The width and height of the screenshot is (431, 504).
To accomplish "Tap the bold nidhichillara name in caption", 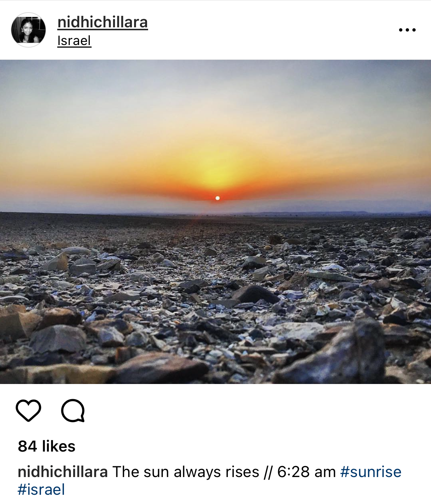I will click(x=63, y=472).
